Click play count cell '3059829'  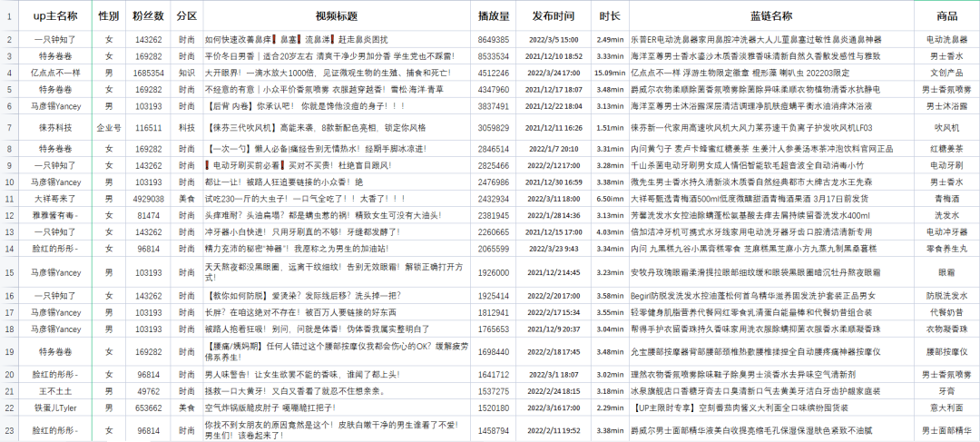pyautogui.click(x=493, y=128)
